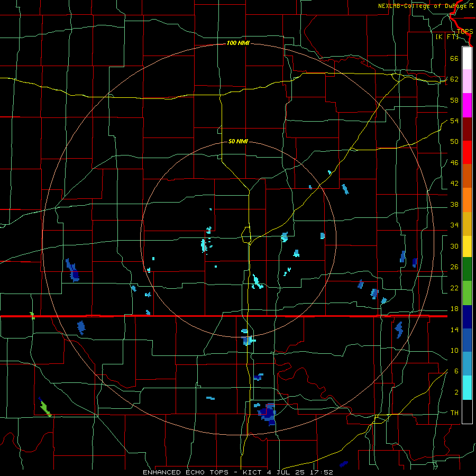Viewport: 476px width, 476px height.
Task: Click the TH legend label
Action: pyautogui.click(x=454, y=413)
